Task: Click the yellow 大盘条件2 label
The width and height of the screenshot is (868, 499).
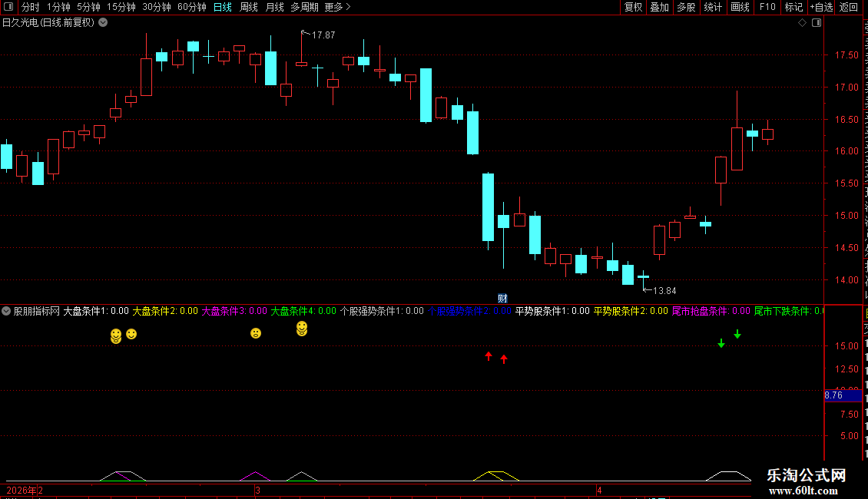Action: 165,311
